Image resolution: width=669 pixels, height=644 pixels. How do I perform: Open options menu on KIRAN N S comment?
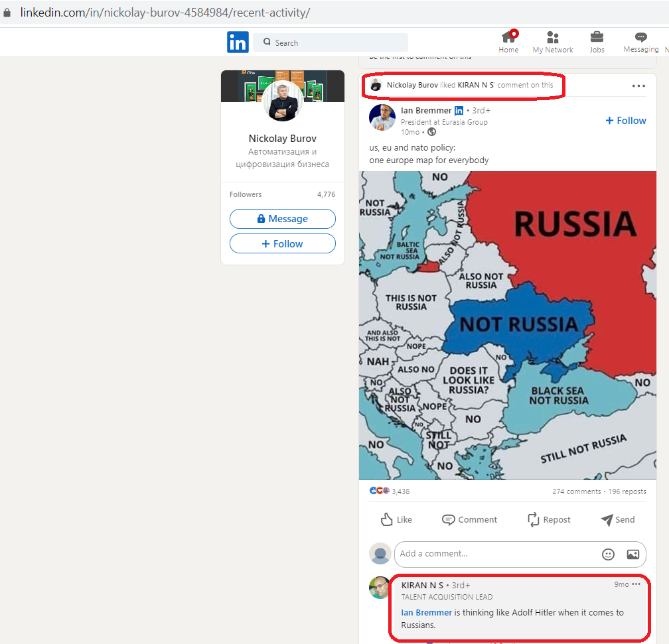coord(636,584)
